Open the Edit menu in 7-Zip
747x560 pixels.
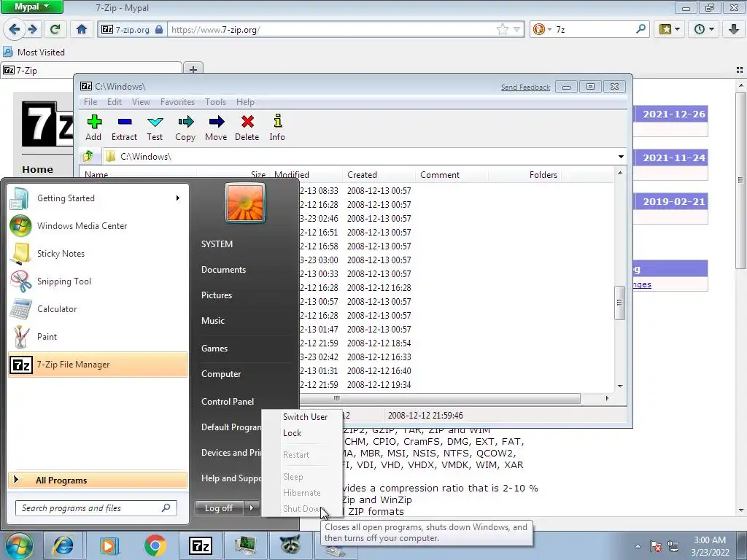point(115,102)
